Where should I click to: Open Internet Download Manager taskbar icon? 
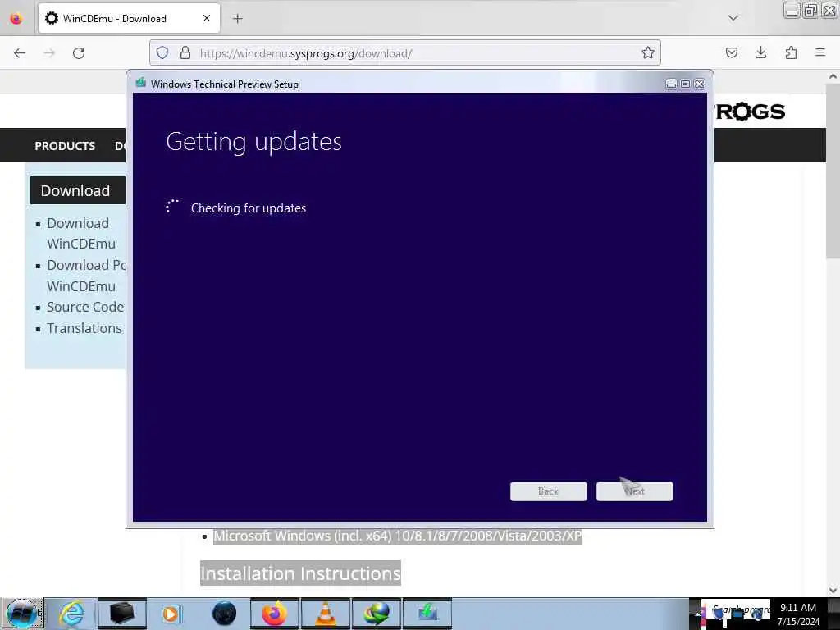pos(376,614)
